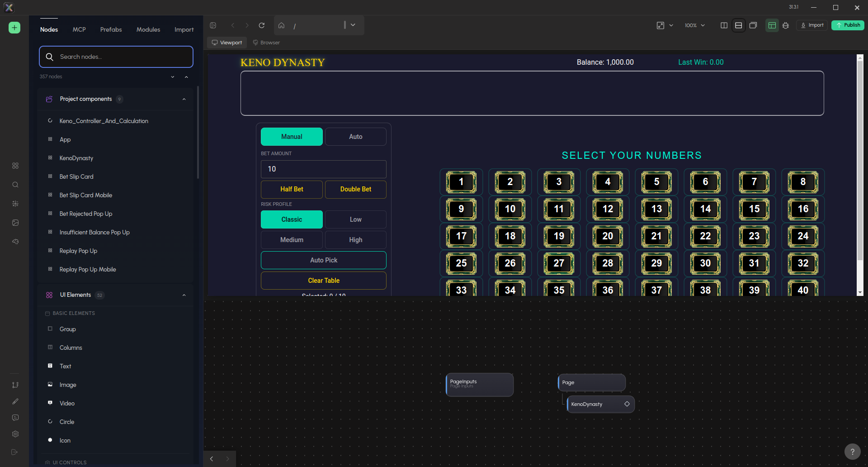This screenshot has height=467, width=868.
Task: Open the Browser tab
Action: [266, 43]
